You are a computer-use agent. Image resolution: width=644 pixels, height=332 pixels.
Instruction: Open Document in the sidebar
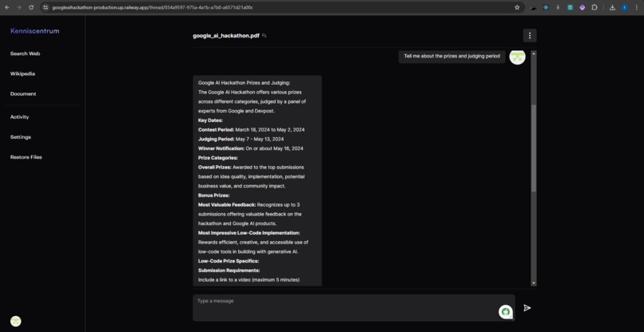[23, 94]
